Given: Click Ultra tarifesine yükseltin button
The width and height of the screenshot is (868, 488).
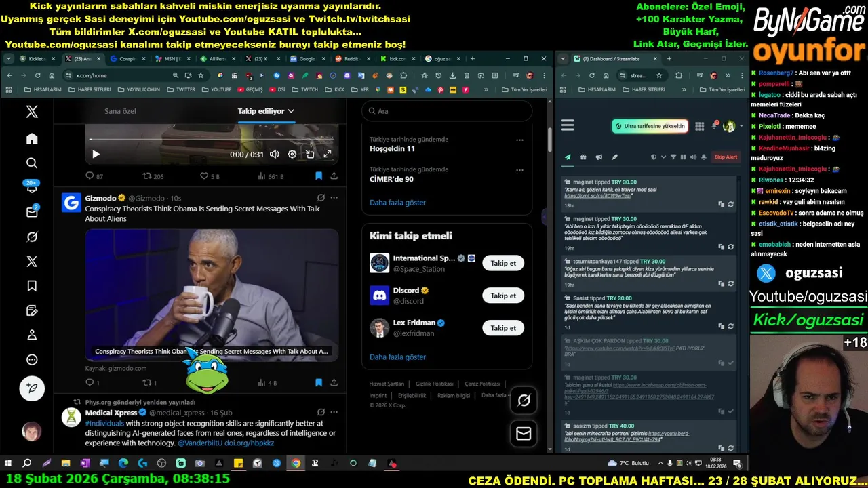Looking at the screenshot, I should coord(650,126).
